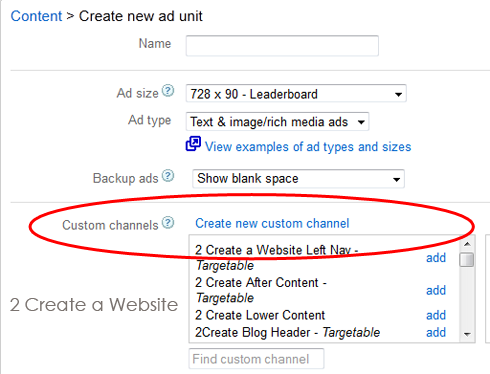Click the Custom channels label
Viewport: 490px width, 374px height.
pyautogui.click(x=110, y=225)
